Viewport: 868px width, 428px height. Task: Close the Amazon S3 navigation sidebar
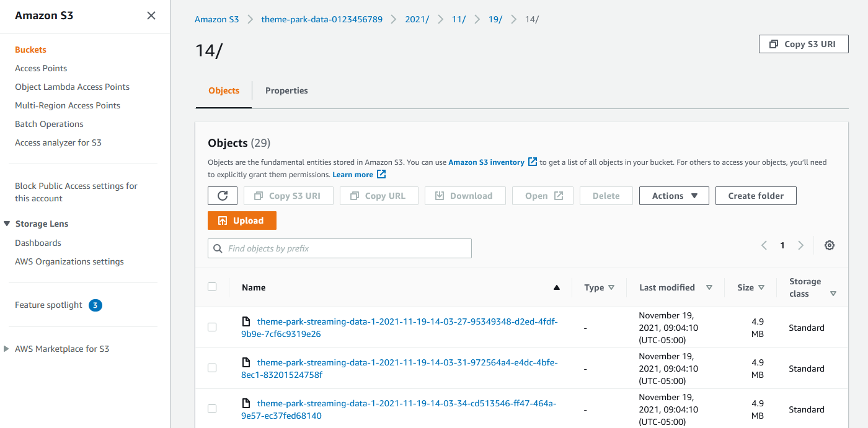point(151,15)
